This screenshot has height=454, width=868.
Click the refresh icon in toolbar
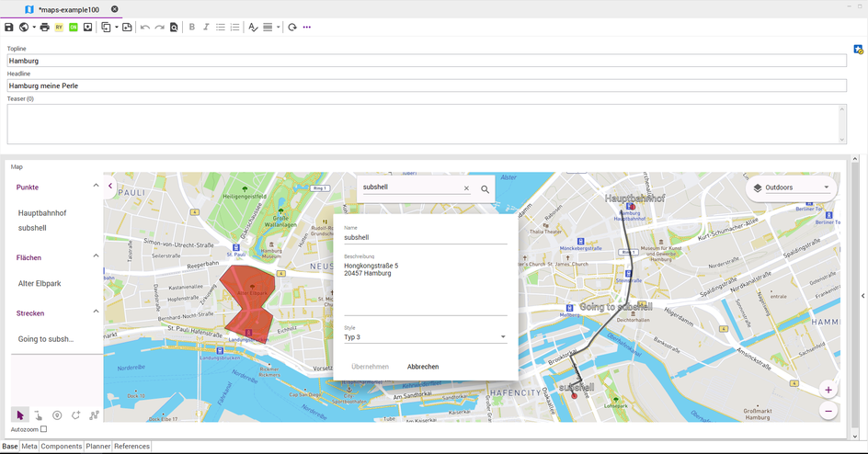(292, 27)
